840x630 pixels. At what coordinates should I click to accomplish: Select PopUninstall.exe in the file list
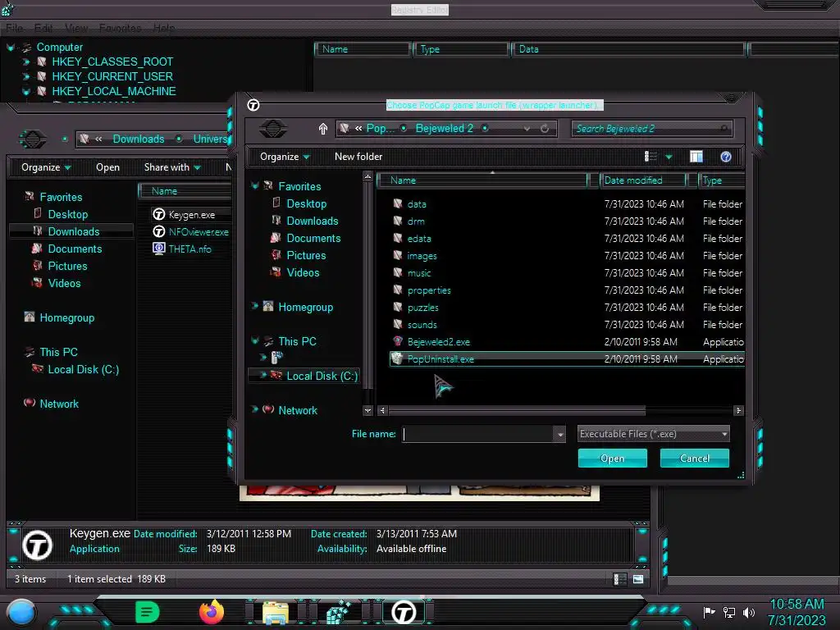(x=567, y=359)
